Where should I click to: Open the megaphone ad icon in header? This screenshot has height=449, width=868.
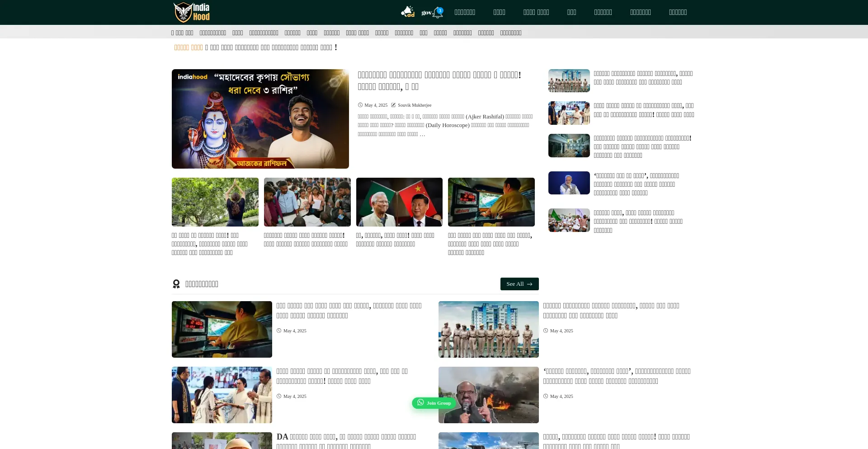click(x=408, y=12)
